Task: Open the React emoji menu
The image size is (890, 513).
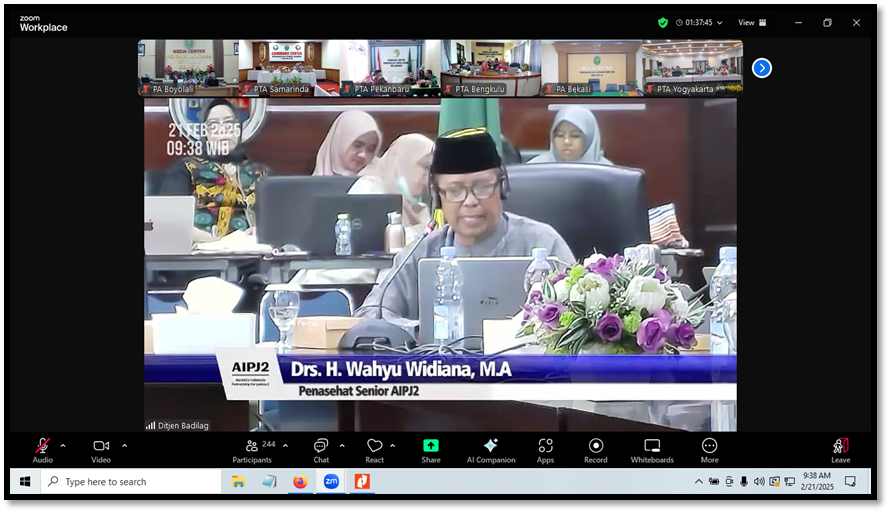Action: point(375,449)
